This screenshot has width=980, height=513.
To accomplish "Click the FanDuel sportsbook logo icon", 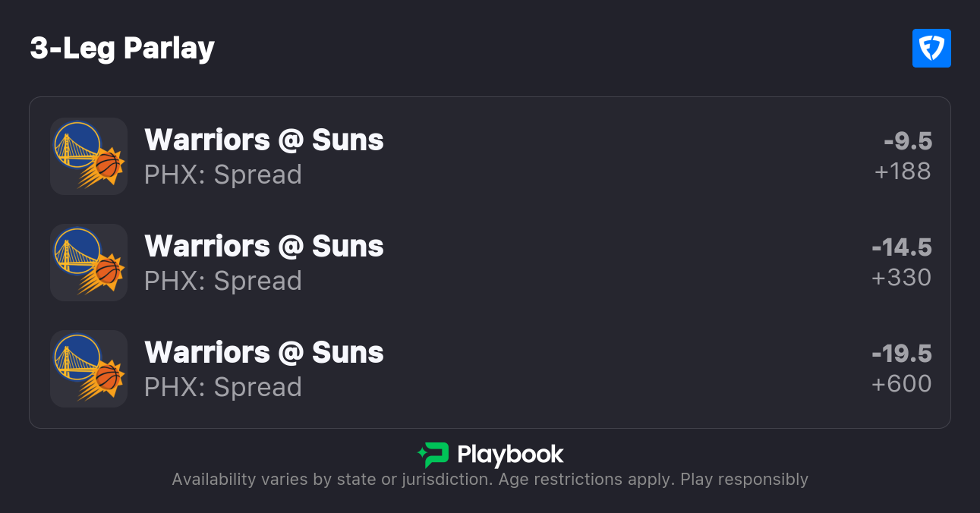I will point(931,49).
